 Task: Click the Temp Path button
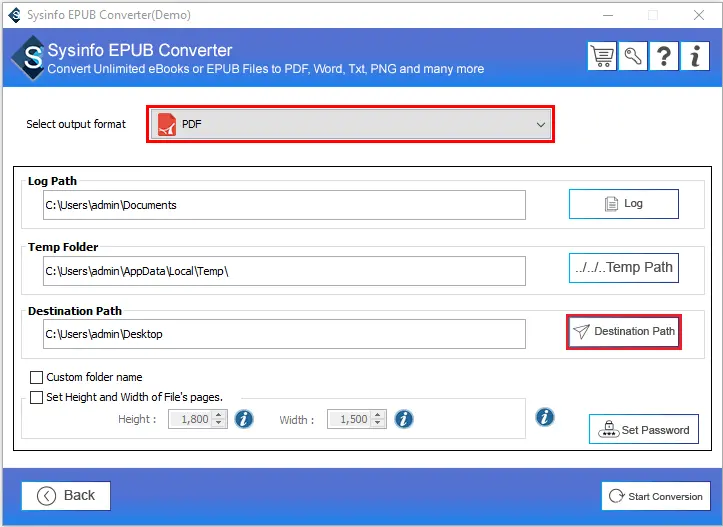pyautogui.click(x=623, y=267)
